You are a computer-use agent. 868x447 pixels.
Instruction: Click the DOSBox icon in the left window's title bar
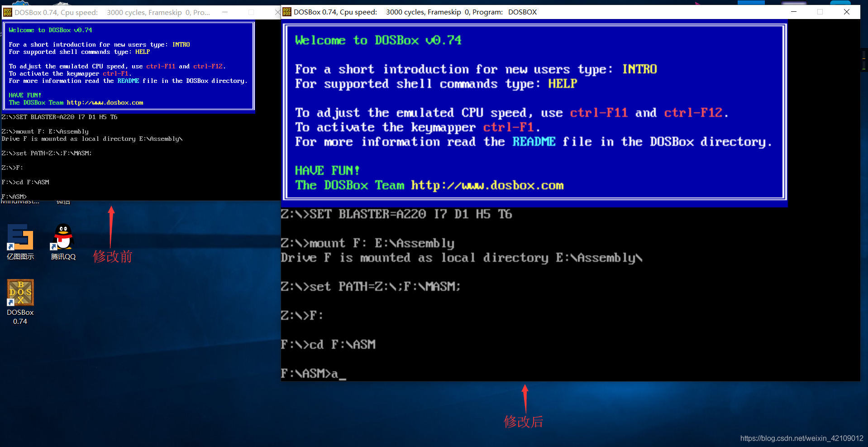[x=7, y=12]
